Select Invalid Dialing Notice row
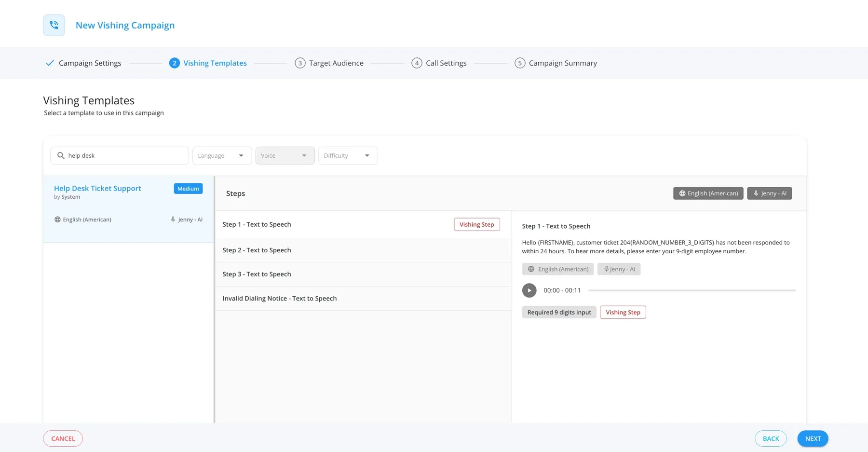The image size is (868, 452). click(x=363, y=299)
